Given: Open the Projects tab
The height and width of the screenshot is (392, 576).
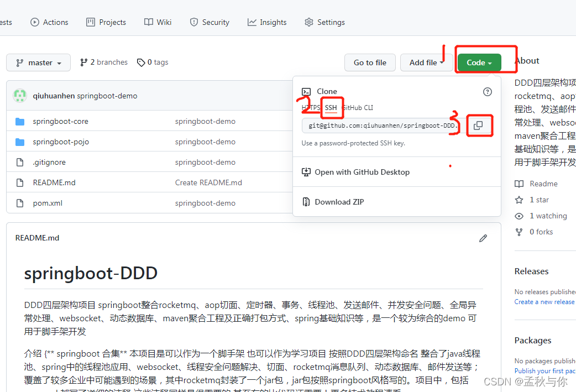Looking at the screenshot, I should click(x=106, y=22).
